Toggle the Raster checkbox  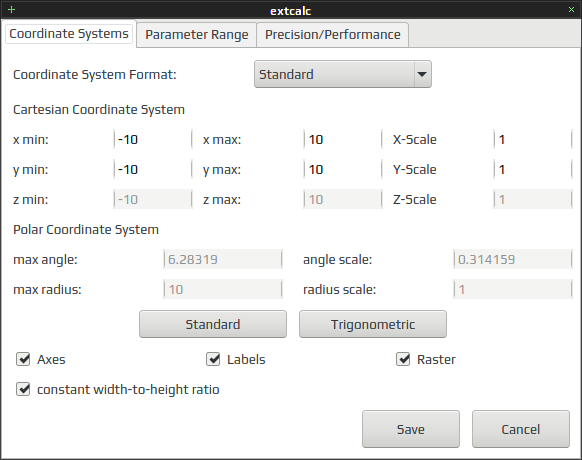(x=403, y=359)
